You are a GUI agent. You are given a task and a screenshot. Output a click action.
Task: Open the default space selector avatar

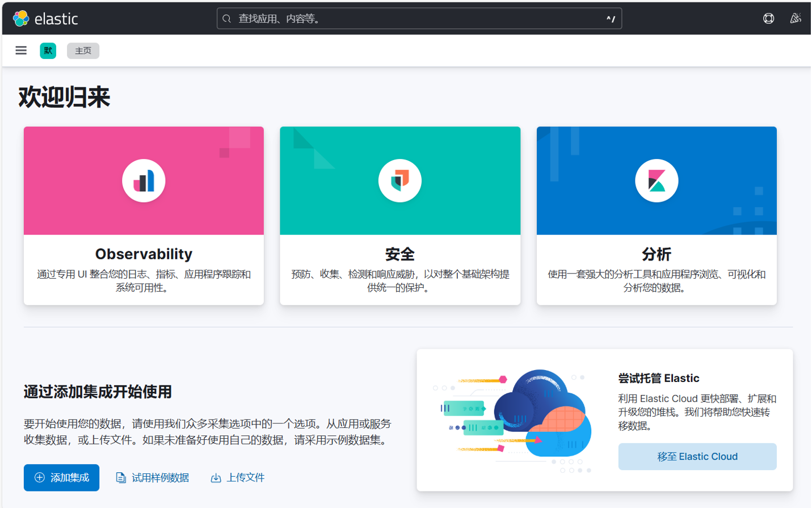tap(48, 51)
